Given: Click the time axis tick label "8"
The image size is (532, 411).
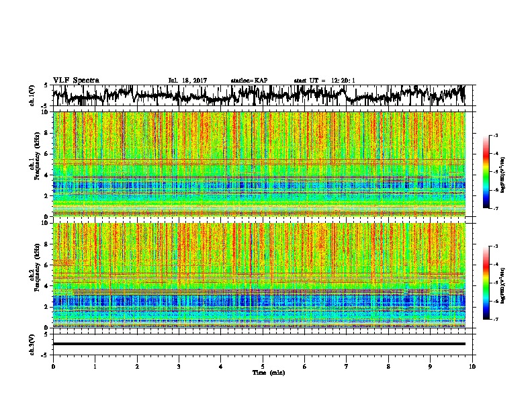Looking at the screenshot, I should (388, 367).
